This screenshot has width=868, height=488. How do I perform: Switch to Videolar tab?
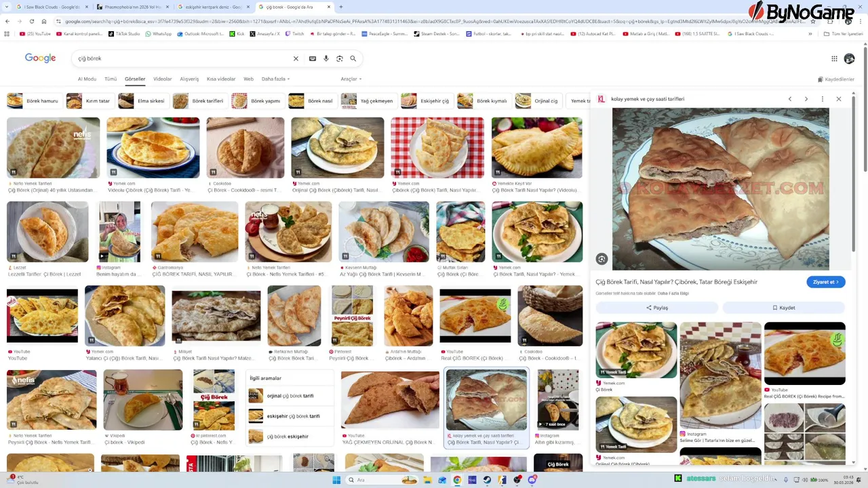pyautogui.click(x=163, y=79)
